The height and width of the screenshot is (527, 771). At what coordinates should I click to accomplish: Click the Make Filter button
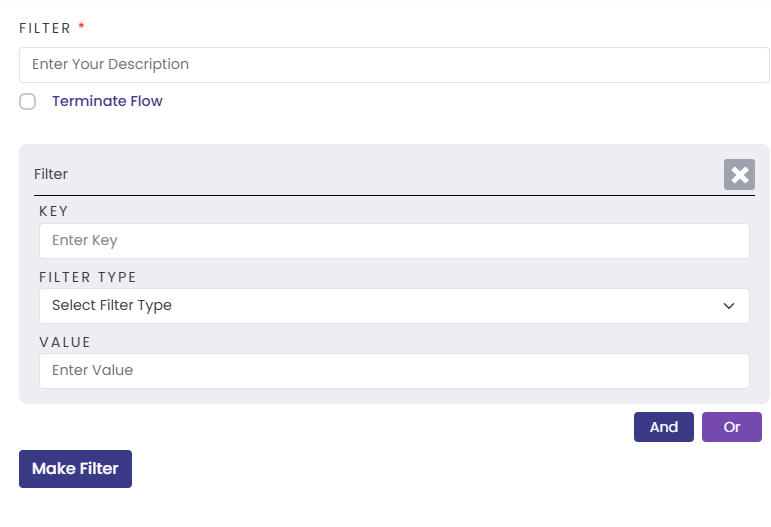tap(75, 469)
